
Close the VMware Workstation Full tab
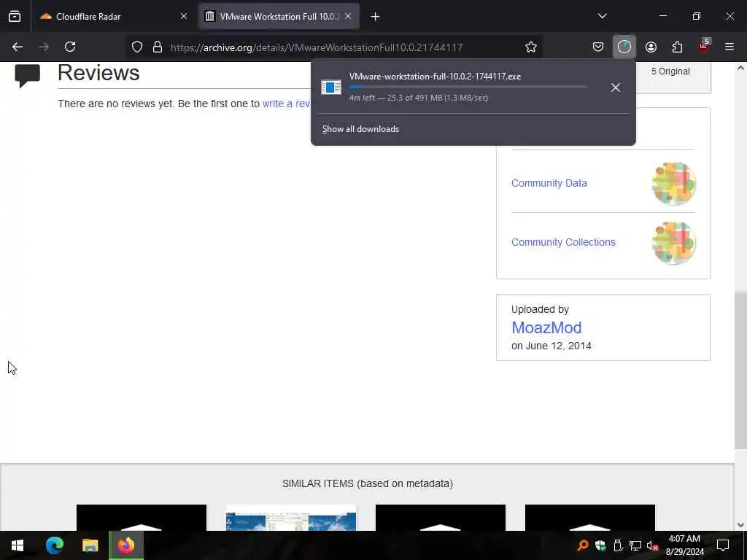tap(348, 16)
